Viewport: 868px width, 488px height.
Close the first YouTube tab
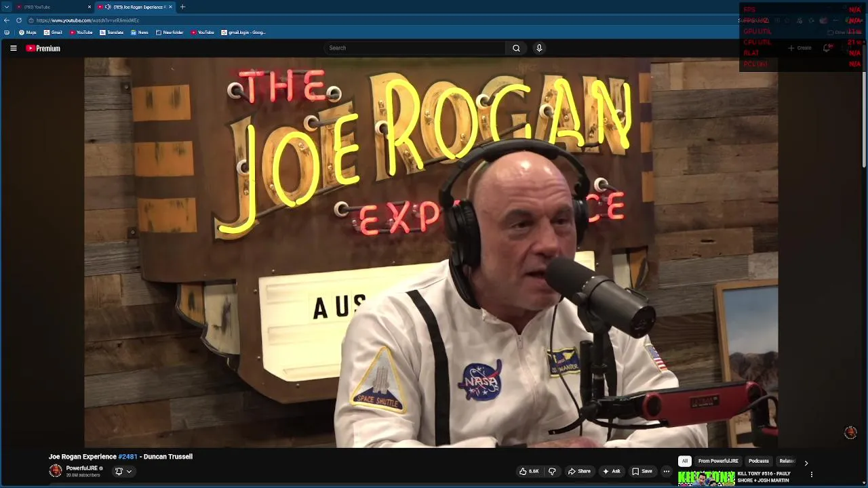(x=89, y=7)
